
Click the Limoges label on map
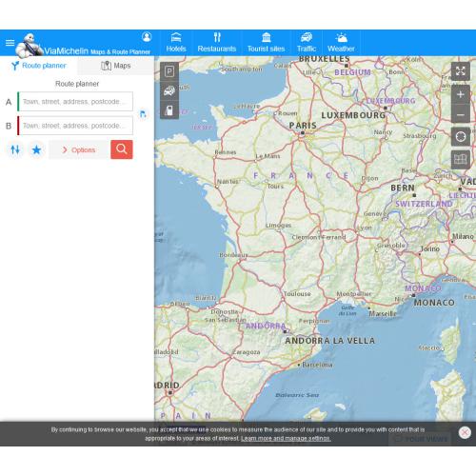(x=278, y=226)
